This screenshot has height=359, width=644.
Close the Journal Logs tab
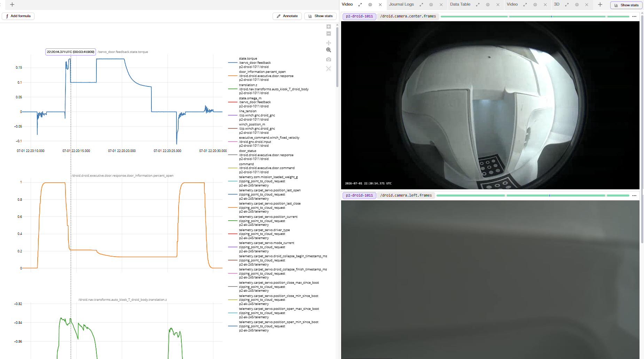pyautogui.click(x=441, y=5)
